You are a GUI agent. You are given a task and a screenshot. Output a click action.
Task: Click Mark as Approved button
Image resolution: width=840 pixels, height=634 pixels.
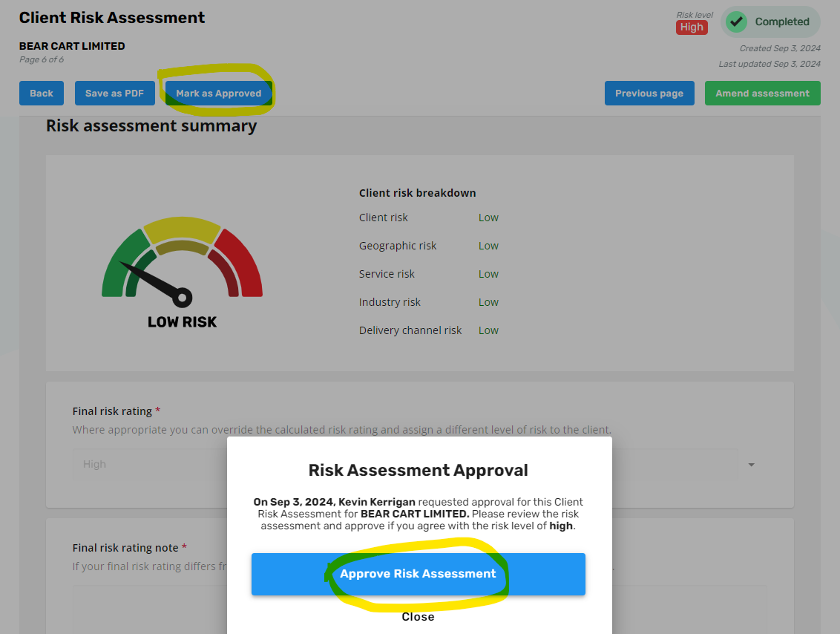click(219, 94)
